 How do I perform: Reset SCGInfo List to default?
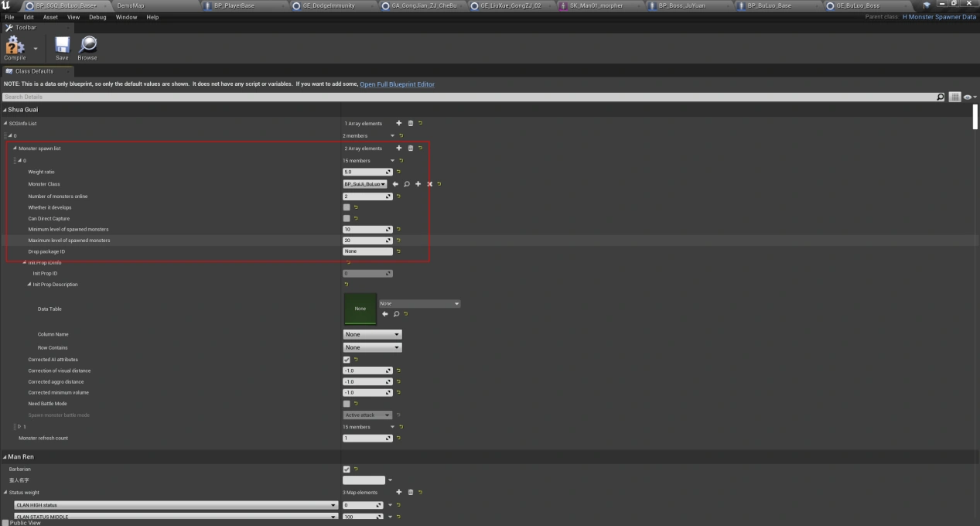[x=421, y=123]
